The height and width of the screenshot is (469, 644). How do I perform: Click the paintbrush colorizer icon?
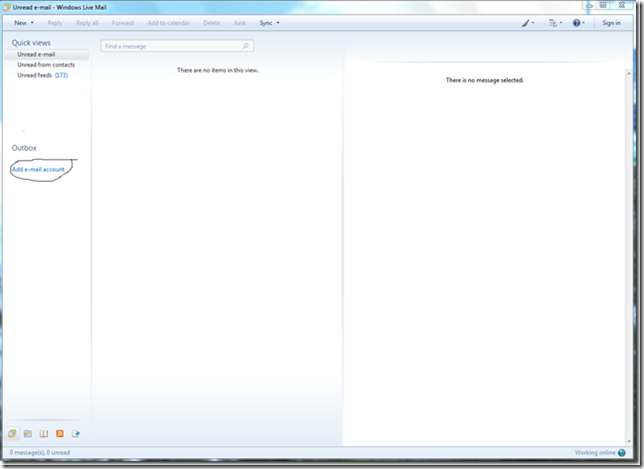525,23
